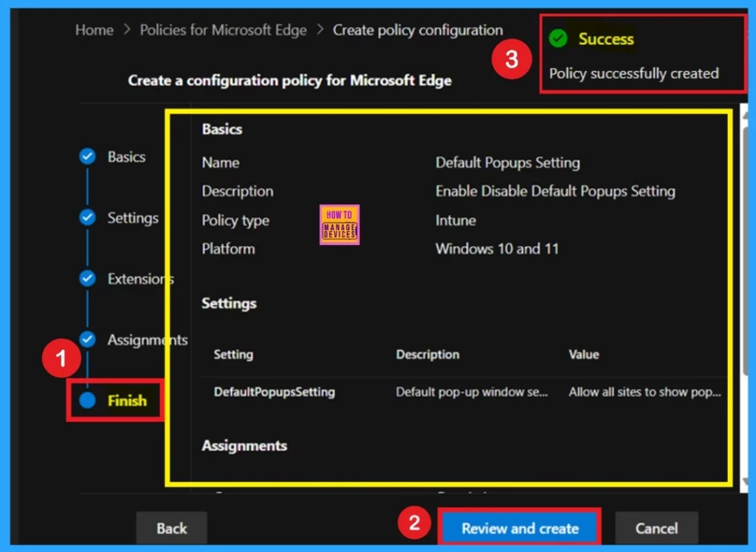The width and height of the screenshot is (756, 552).
Task: Click the 'Create a configuration policy for Microsoft Edge' title
Action: pos(289,80)
